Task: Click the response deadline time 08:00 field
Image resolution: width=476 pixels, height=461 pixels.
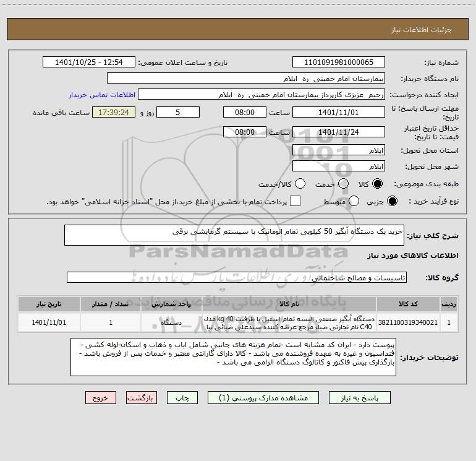Action: click(x=245, y=112)
